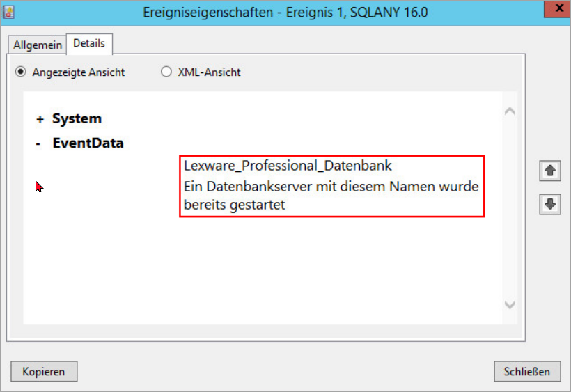Select the XML-Ansicht radio button

166,72
